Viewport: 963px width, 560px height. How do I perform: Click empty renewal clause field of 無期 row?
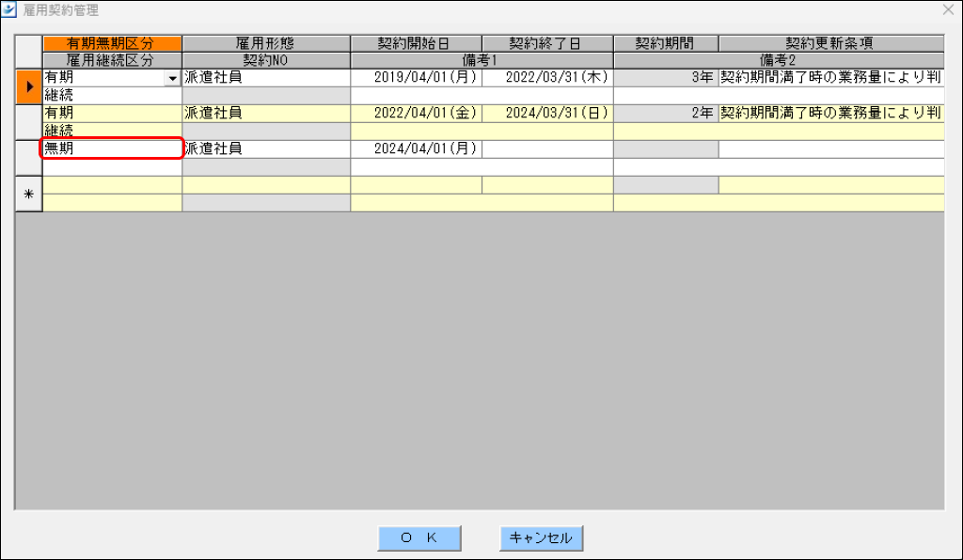tap(831, 148)
